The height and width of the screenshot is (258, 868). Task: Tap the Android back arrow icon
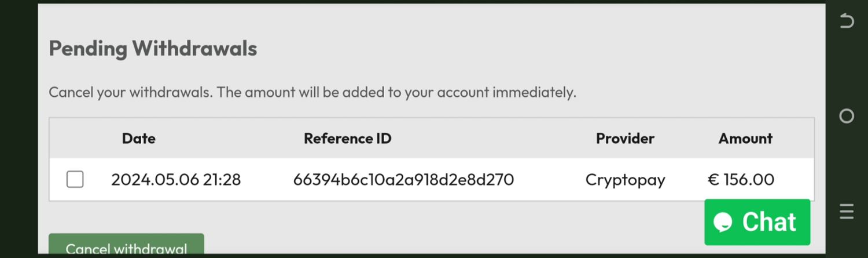click(x=847, y=21)
